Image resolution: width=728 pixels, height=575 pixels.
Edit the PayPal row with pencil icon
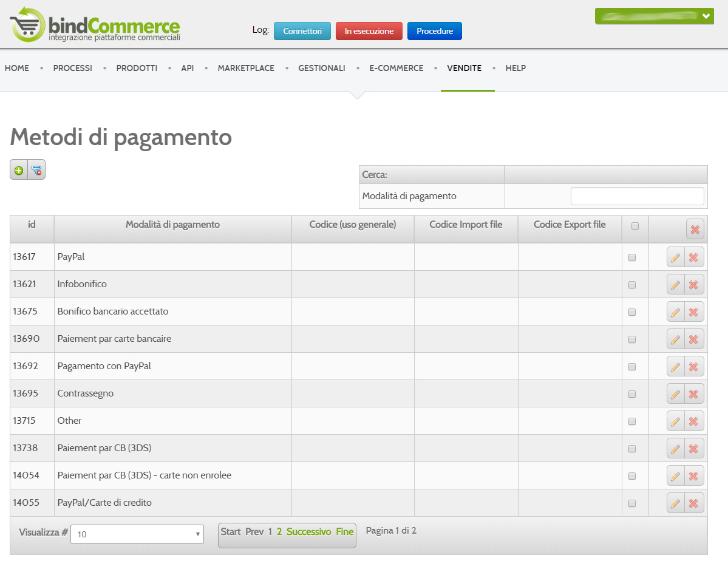(676, 257)
